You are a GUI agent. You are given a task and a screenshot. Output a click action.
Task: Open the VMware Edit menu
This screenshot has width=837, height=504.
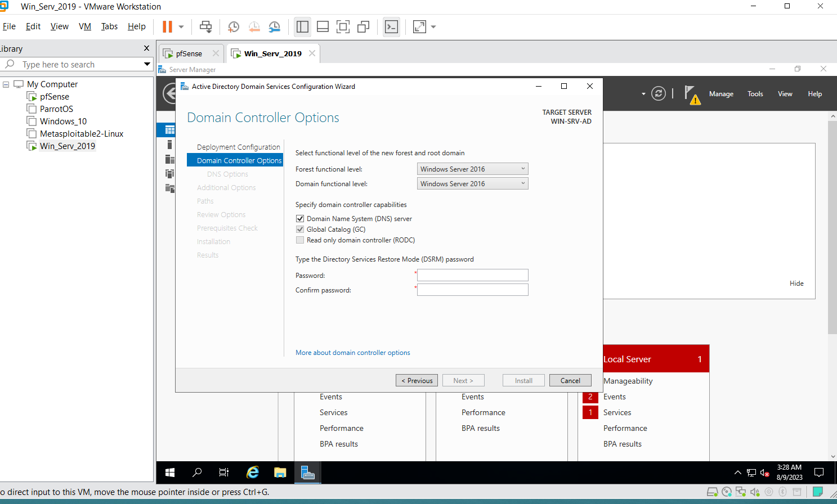tap(33, 26)
